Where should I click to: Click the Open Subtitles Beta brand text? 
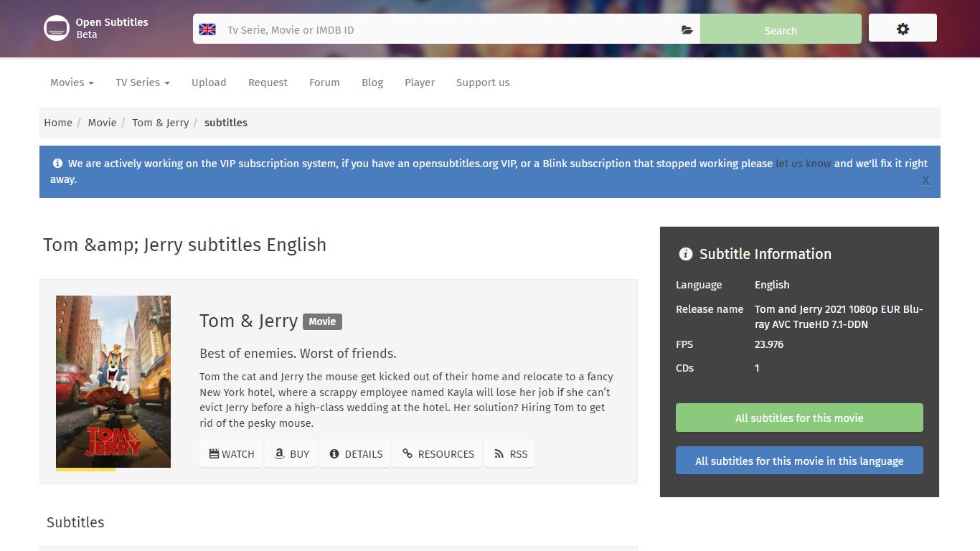click(x=112, y=28)
